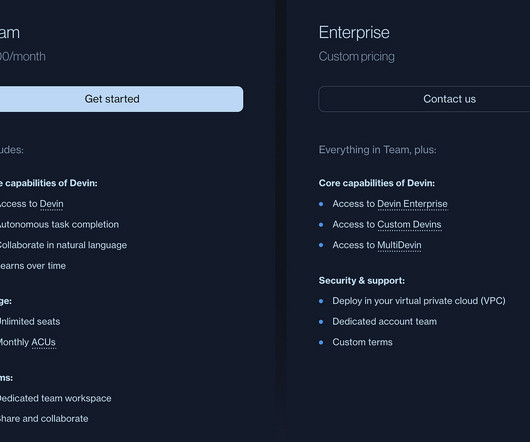Select the Enterprise plan heading

pyautogui.click(x=354, y=32)
